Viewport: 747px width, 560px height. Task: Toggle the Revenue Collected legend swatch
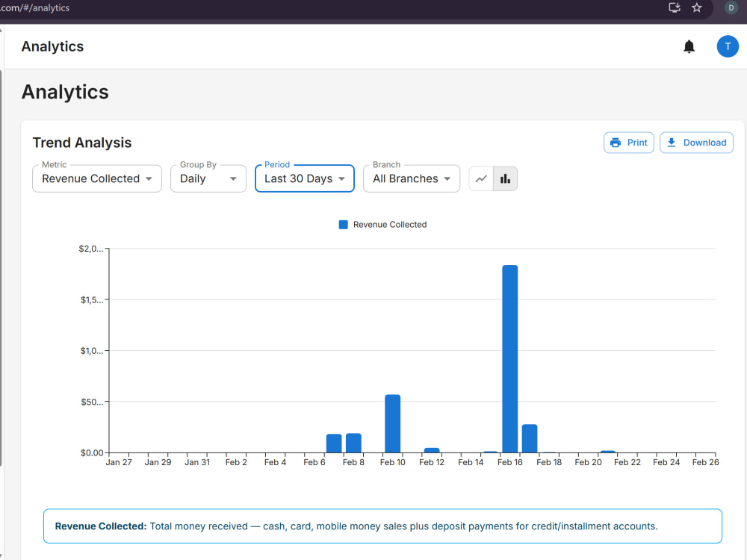[343, 225]
